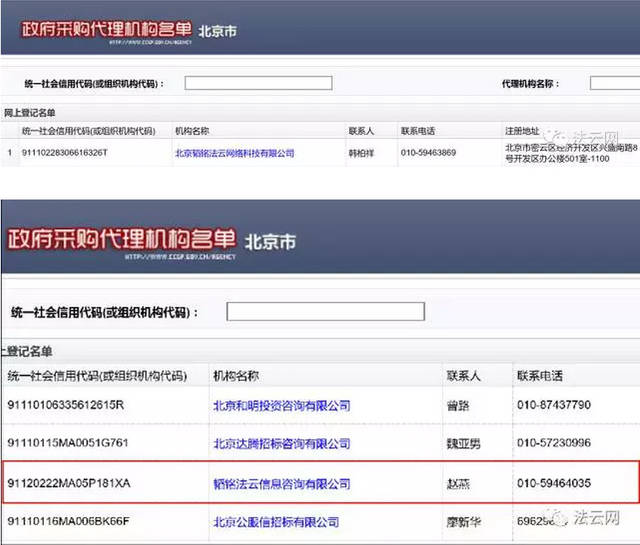Screen dimensions: 640x545
Task: Select credit code 91110106335612615R
Action: point(65,405)
